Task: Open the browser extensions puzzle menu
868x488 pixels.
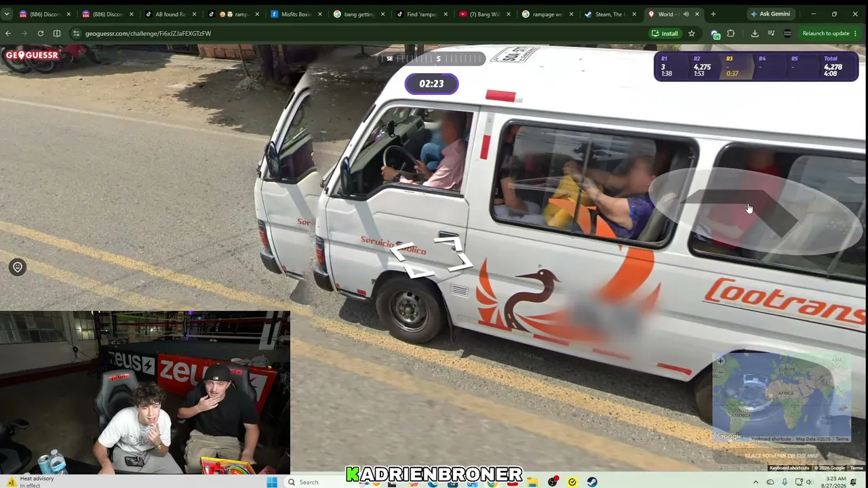Action: point(731,33)
